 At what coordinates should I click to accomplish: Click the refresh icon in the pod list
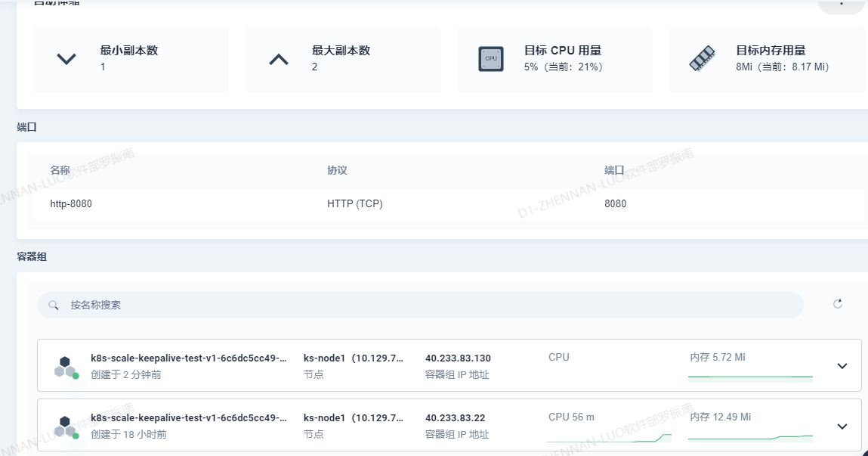pos(837,304)
